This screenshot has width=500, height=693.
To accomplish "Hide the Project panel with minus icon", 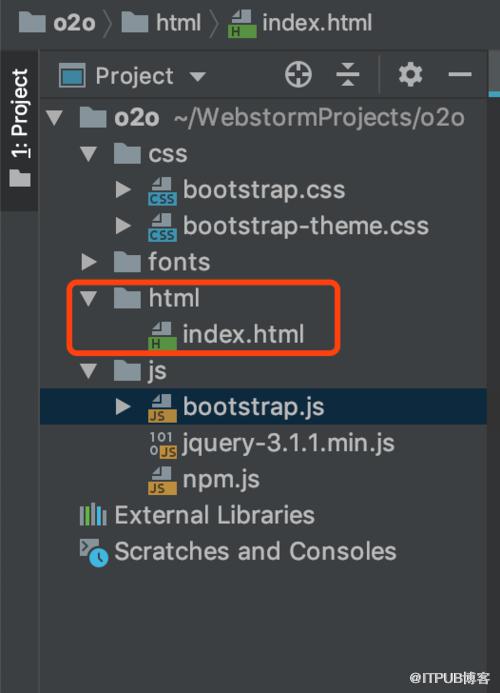I will (460, 74).
